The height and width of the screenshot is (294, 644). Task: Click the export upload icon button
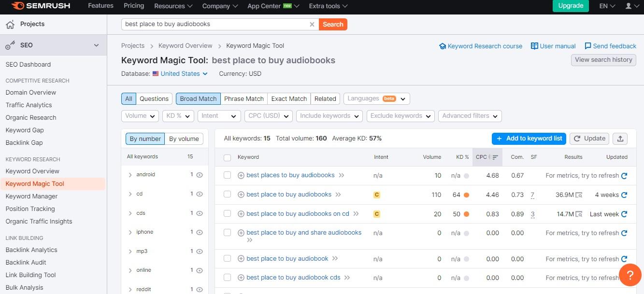[620, 139]
